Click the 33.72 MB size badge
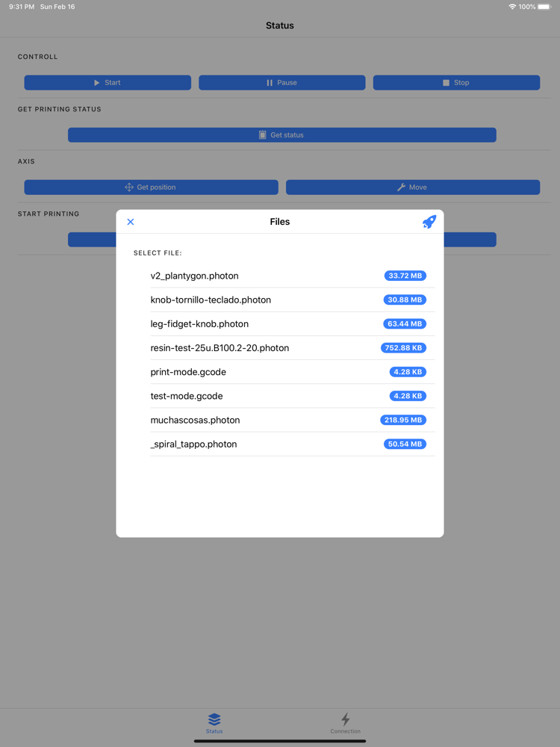This screenshot has height=747, width=560. coord(405,276)
